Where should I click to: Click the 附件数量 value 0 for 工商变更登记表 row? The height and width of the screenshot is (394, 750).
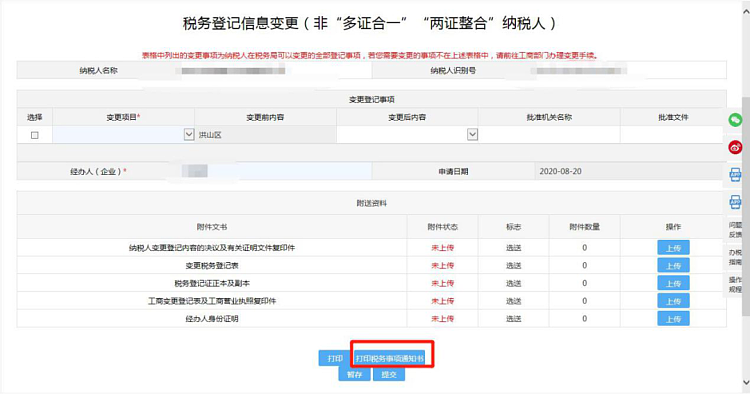585,301
